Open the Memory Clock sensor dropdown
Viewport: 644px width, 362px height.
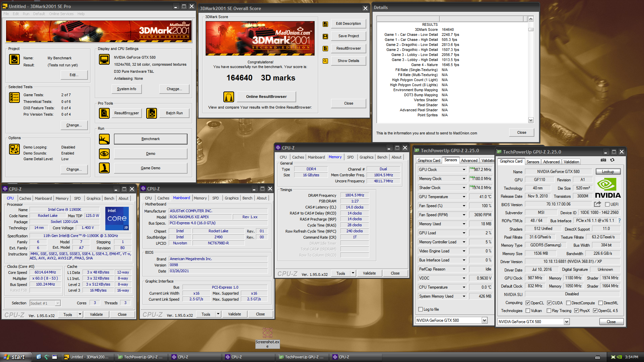click(464, 179)
